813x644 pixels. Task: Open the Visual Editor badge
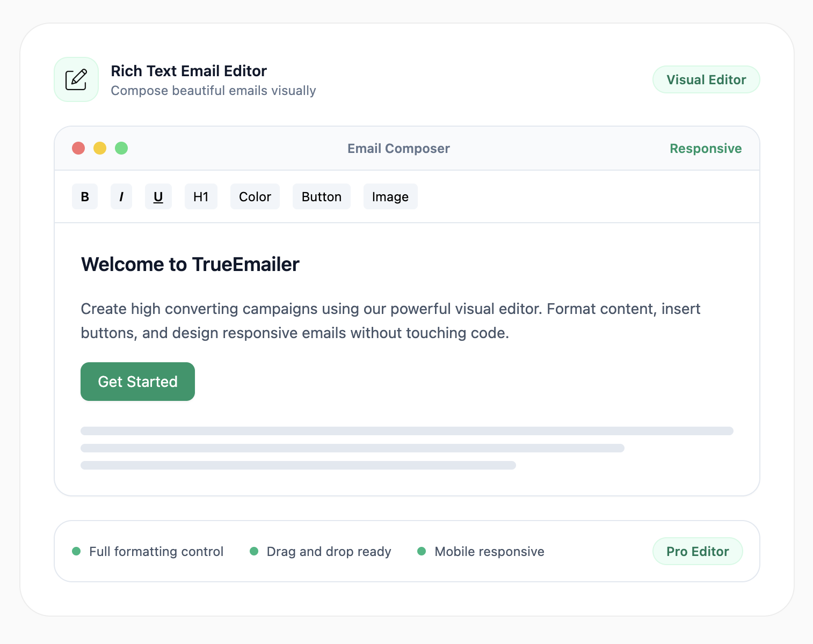(x=706, y=79)
